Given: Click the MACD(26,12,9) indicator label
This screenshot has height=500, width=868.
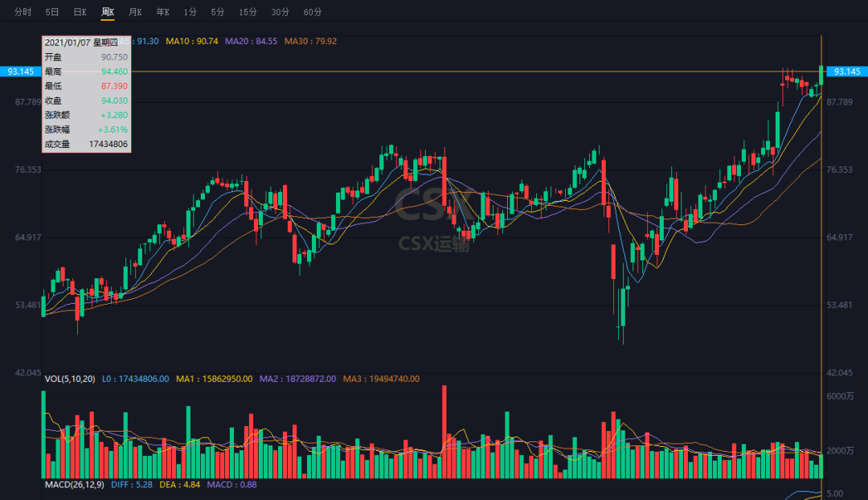Looking at the screenshot, I should coord(74,485).
